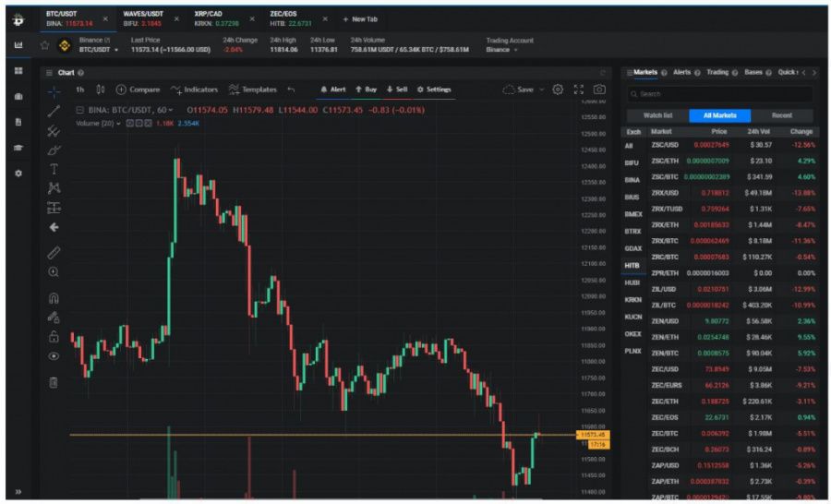Select the long position prediction tool
The width and height of the screenshot is (831, 504).
[54, 208]
